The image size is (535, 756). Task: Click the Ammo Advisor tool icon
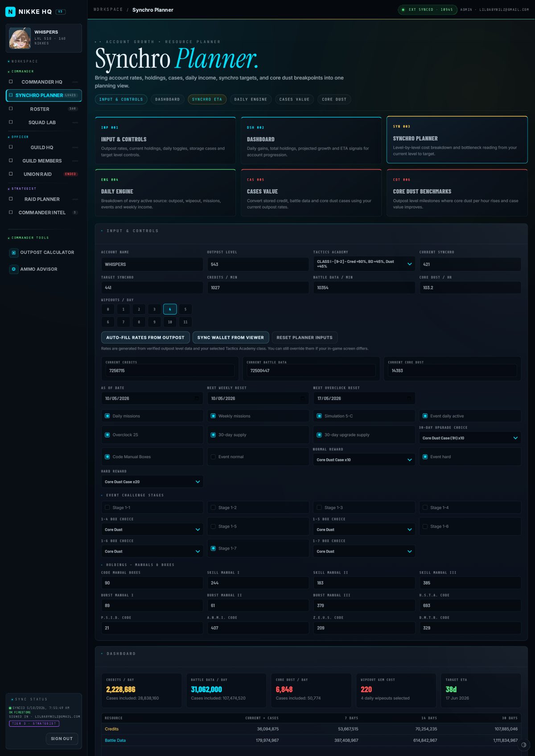click(x=14, y=269)
